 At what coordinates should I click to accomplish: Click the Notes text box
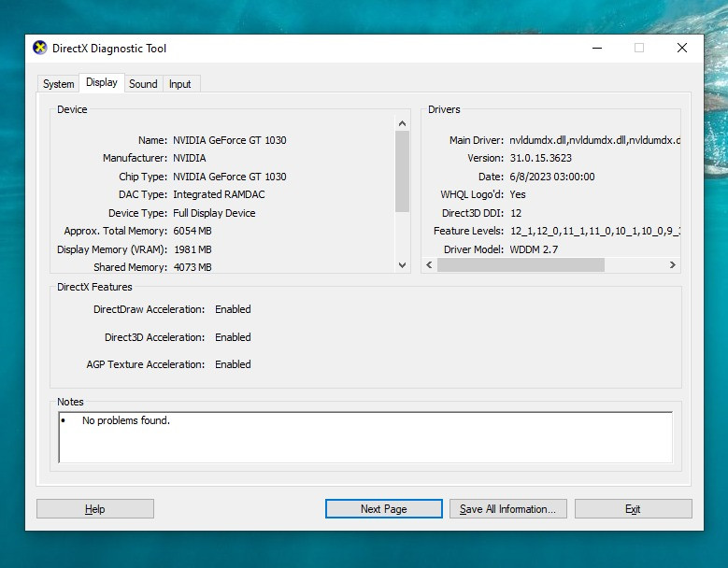[365, 437]
